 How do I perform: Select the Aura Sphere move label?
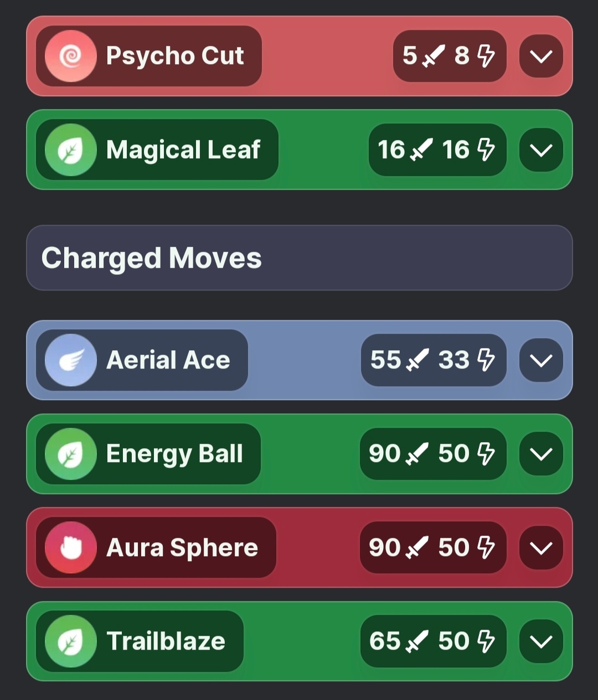[x=182, y=547]
